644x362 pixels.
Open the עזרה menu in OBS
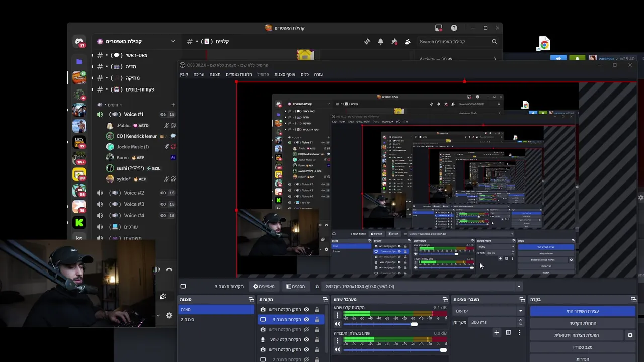pos(318,74)
